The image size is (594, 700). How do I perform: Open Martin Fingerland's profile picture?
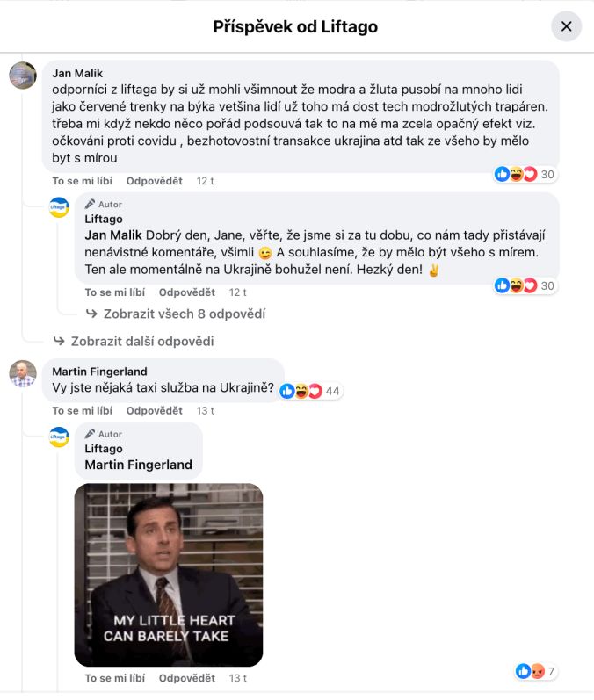(x=23, y=373)
